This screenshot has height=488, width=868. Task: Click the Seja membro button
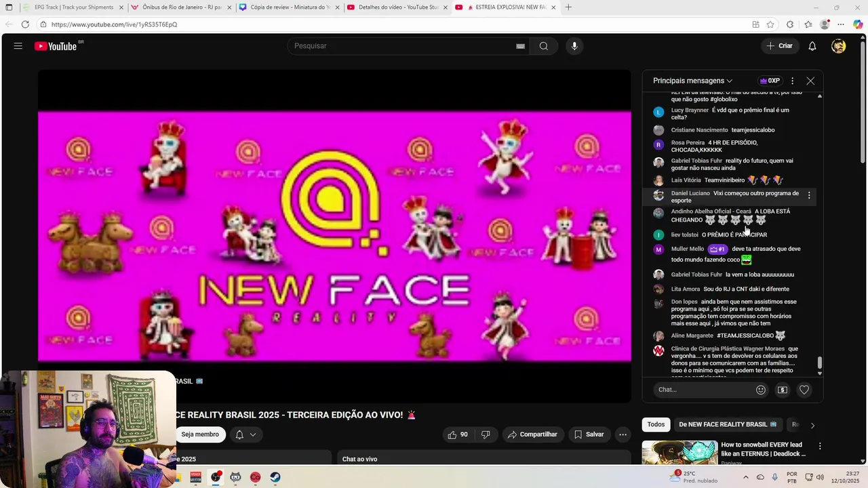[x=200, y=434]
